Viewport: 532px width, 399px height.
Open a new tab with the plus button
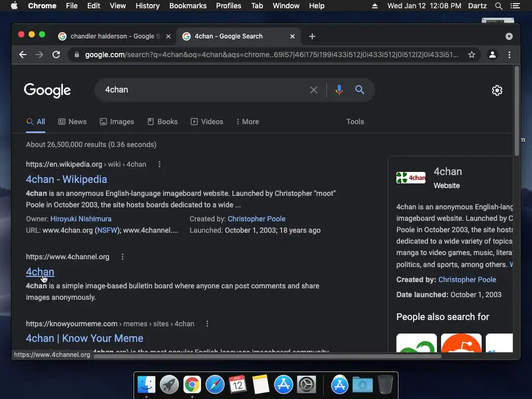[x=312, y=36]
